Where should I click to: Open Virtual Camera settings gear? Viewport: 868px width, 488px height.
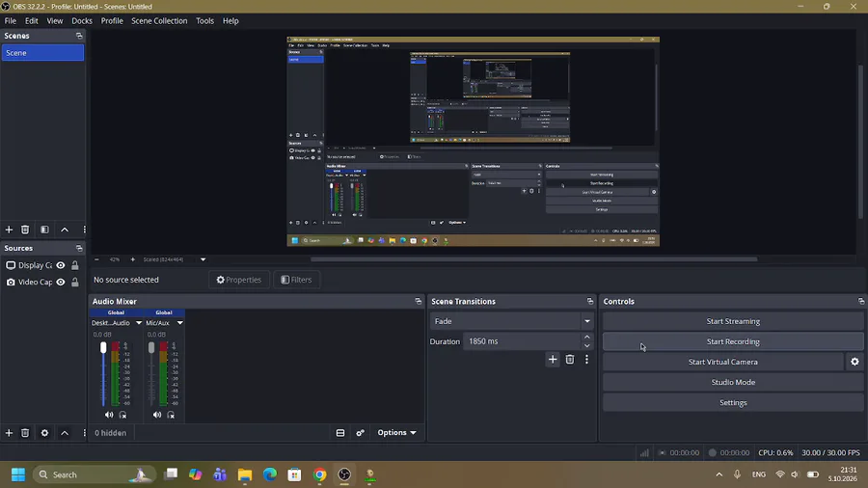[854, 362]
